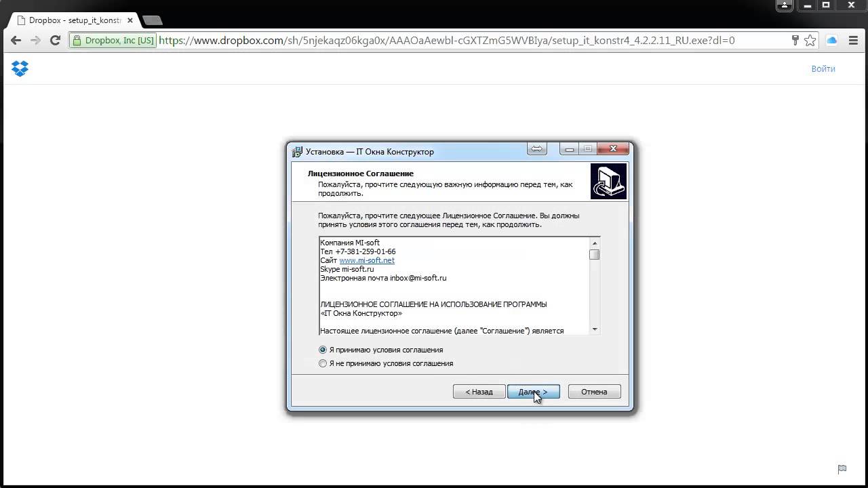Close the installer dialog with X
Image resolution: width=868 pixels, height=488 pixels.
tap(613, 149)
